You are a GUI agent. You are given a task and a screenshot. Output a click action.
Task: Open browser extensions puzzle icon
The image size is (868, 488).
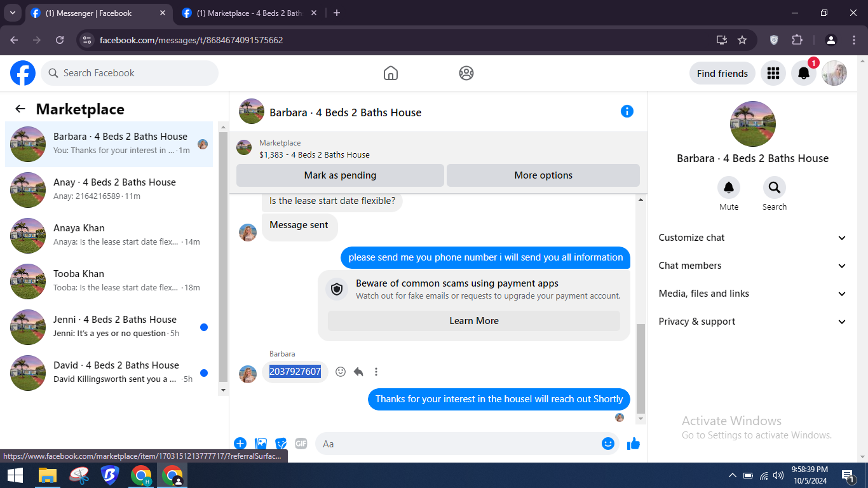797,40
